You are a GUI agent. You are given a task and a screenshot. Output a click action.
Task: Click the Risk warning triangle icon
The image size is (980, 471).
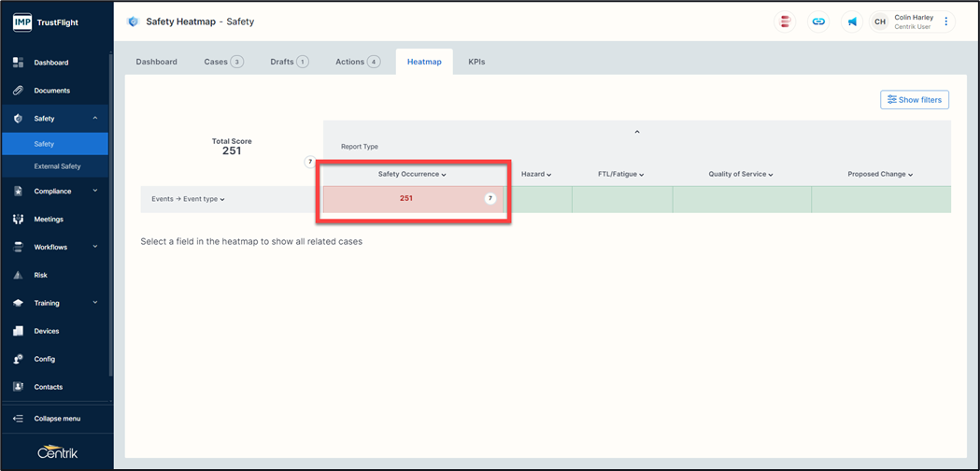[18, 276]
